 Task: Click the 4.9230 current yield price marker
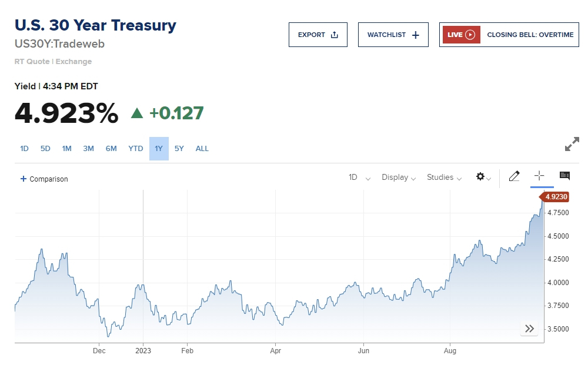(556, 197)
